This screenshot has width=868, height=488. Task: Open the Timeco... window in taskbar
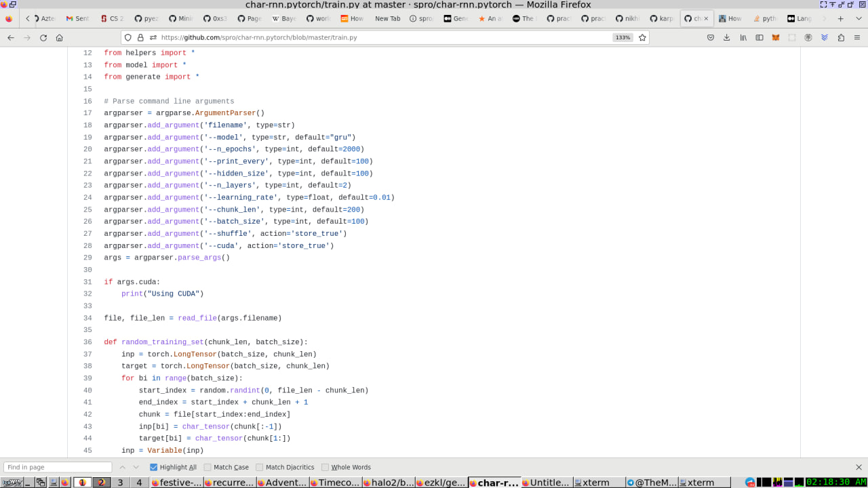pyautogui.click(x=335, y=483)
